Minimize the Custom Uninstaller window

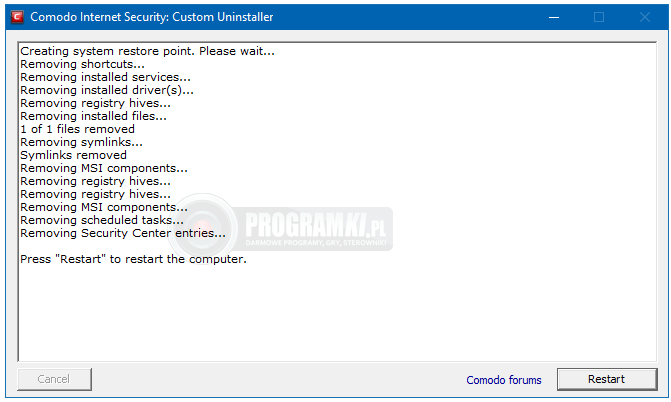554,17
